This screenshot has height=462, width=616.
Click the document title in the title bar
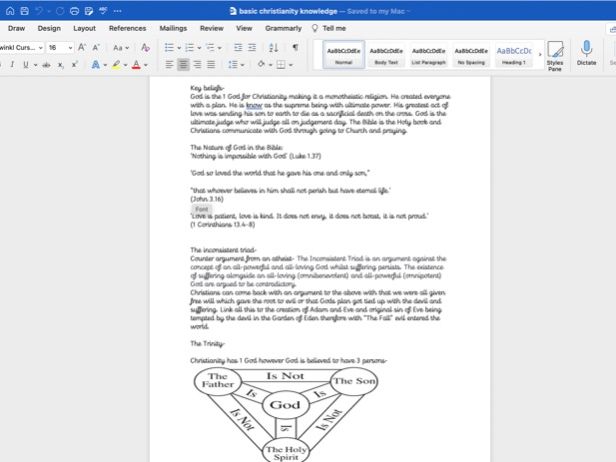point(288,11)
